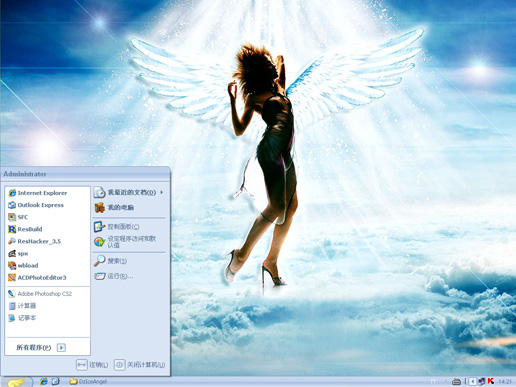
Task: Launch the spx program entry
Action: [48, 254]
